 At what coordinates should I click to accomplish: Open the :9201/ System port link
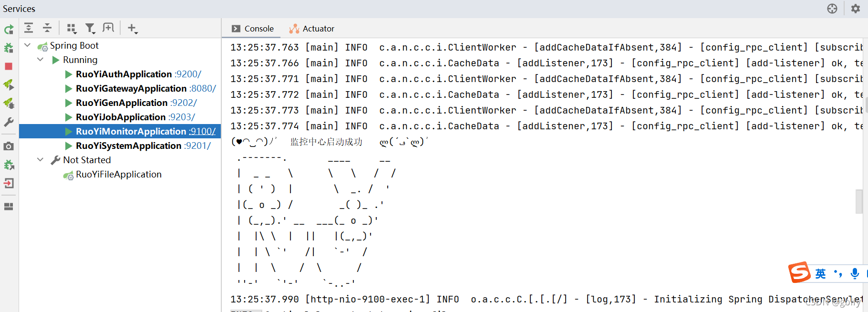197,146
